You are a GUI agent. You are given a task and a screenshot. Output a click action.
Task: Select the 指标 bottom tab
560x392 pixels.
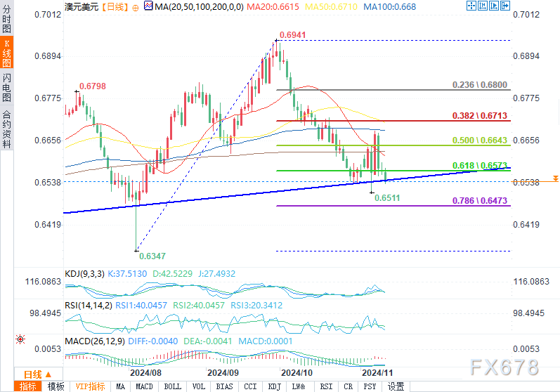pyautogui.click(x=28, y=386)
